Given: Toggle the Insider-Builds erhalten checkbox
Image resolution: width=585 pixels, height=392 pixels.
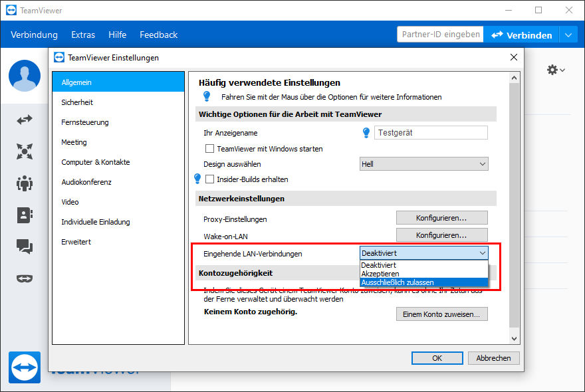Looking at the screenshot, I should 209,179.
